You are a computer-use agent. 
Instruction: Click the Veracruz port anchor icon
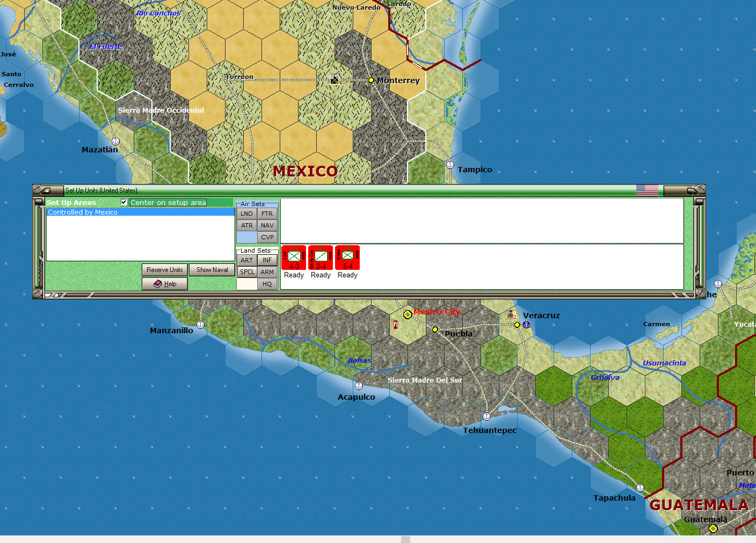[526, 325]
